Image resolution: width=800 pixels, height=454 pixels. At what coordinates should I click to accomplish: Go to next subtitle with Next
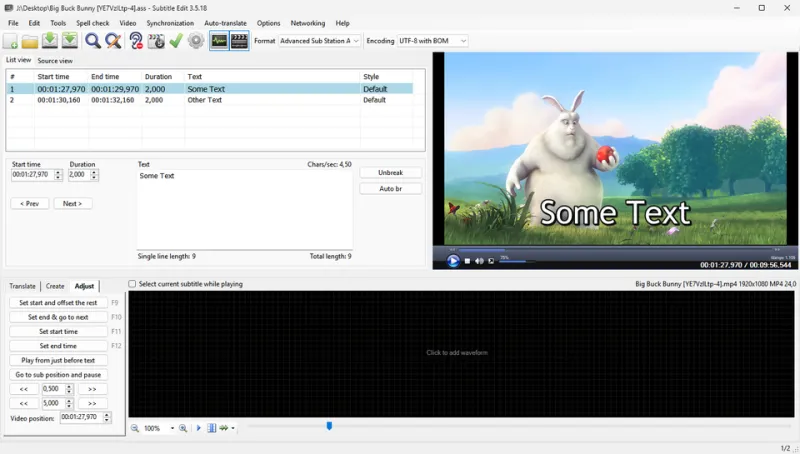[x=72, y=204]
